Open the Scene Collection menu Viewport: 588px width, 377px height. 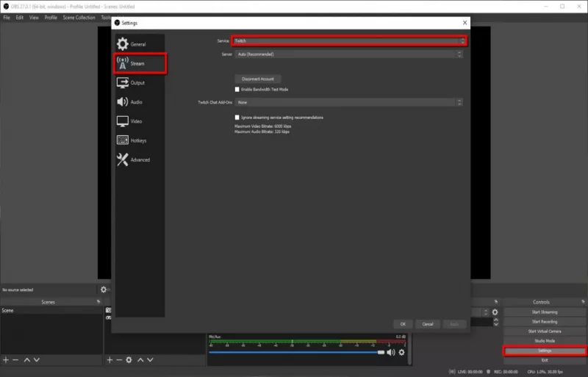click(x=79, y=17)
